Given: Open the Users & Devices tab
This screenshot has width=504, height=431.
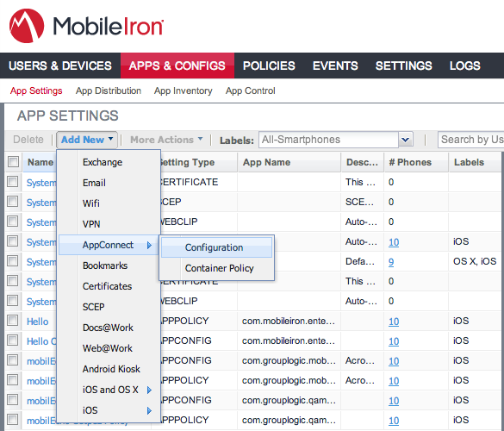Looking at the screenshot, I should coord(60,66).
